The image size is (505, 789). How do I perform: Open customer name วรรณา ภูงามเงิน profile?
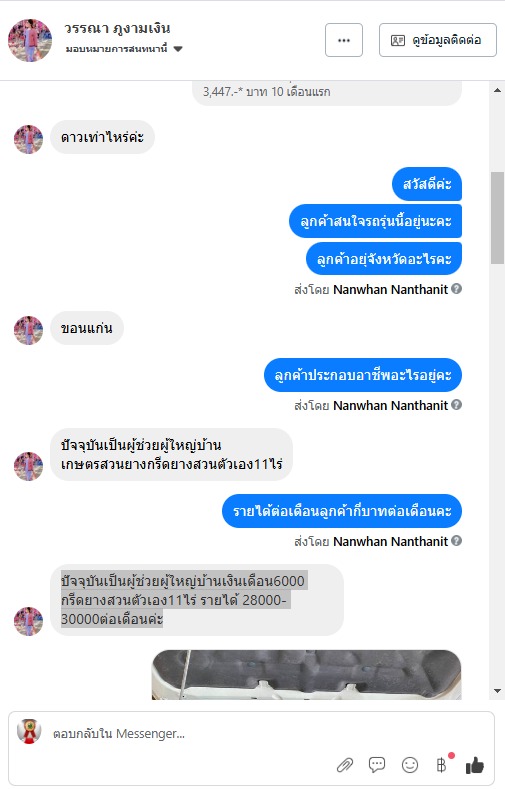tap(117, 28)
